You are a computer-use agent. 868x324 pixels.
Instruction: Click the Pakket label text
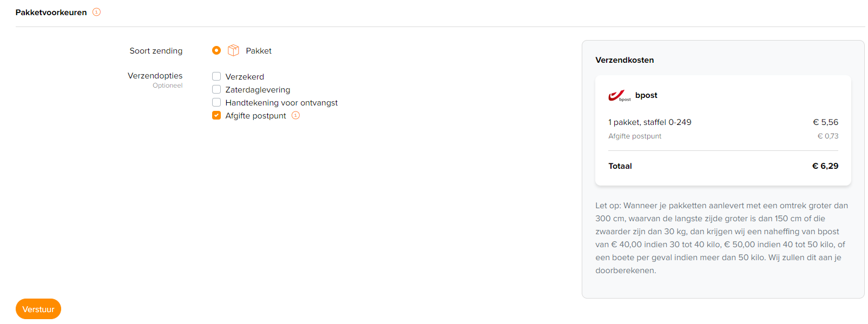(259, 51)
